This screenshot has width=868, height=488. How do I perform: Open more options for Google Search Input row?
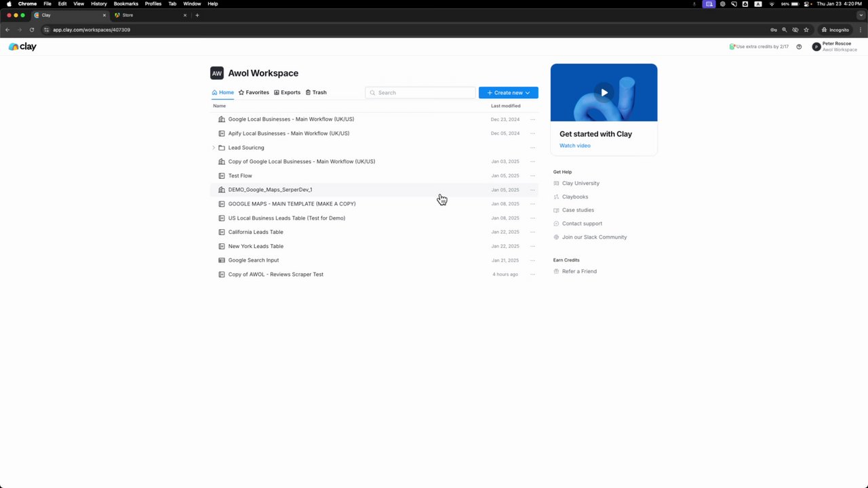coord(532,260)
